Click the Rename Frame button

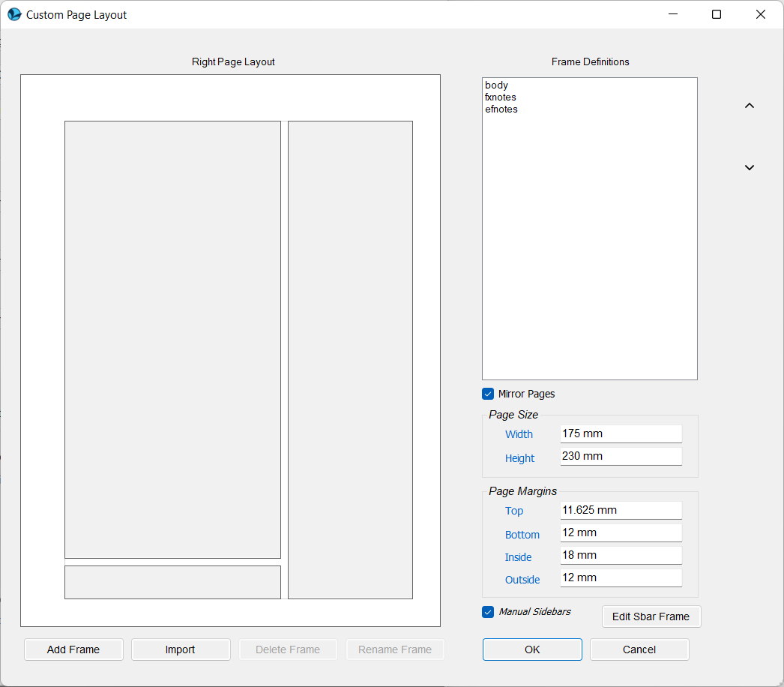click(395, 649)
